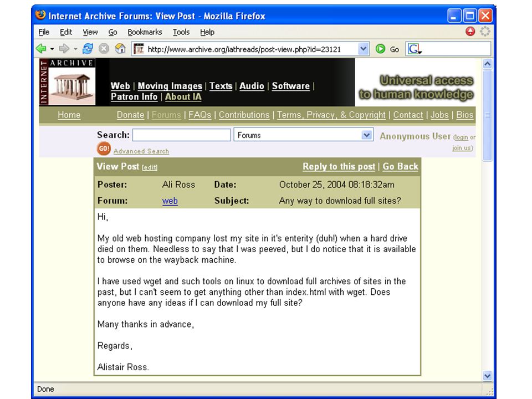
Task: Reload the page with the refresh icon
Action: coord(88,49)
